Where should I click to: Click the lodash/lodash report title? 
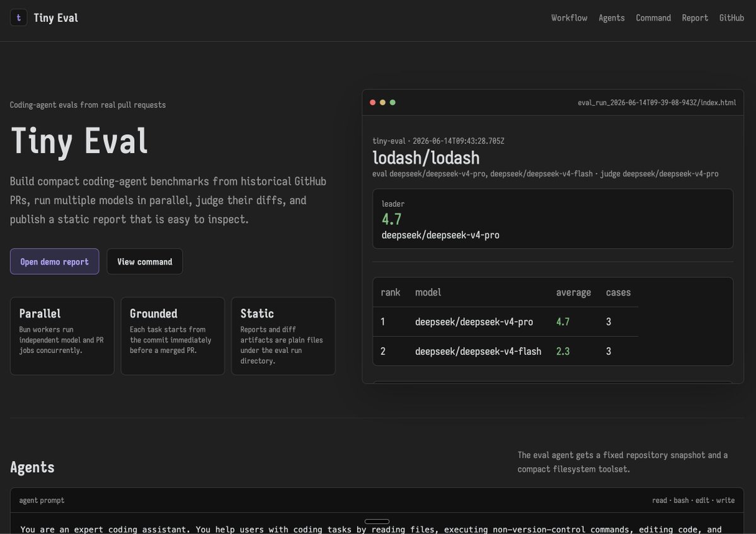(x=426, y=158)
